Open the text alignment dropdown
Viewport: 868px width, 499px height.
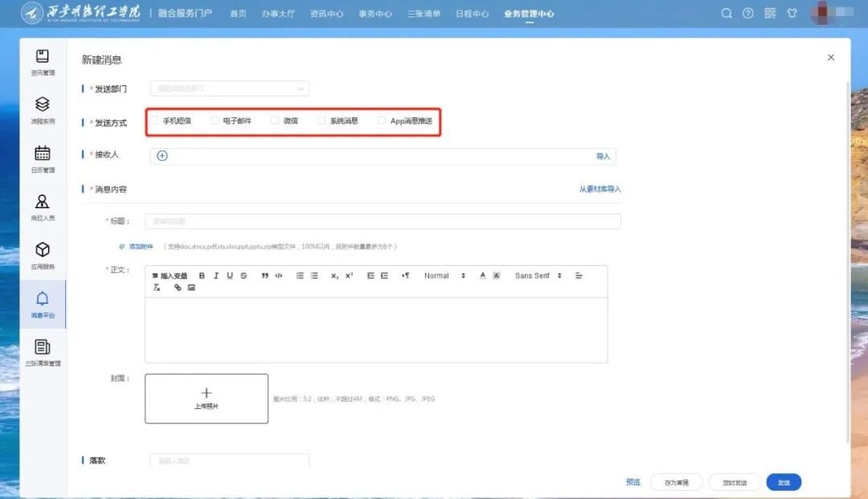click(579, 276)
